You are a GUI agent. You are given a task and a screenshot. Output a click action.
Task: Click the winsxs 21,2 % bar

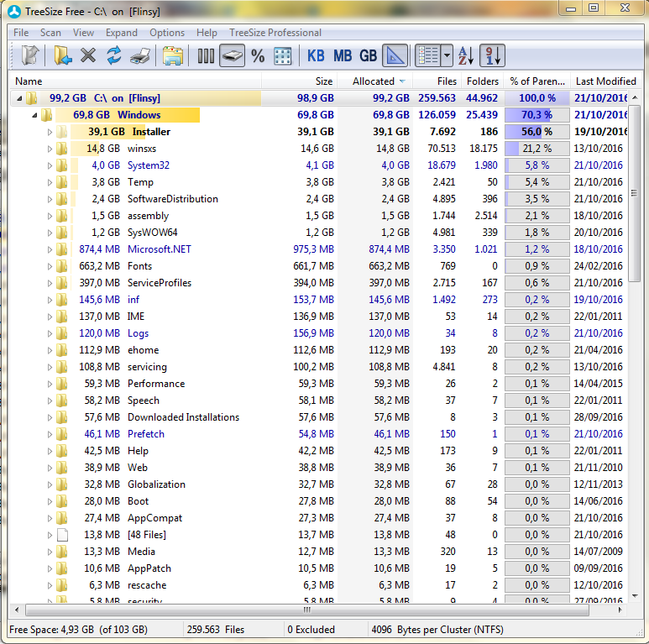point(536,149)
